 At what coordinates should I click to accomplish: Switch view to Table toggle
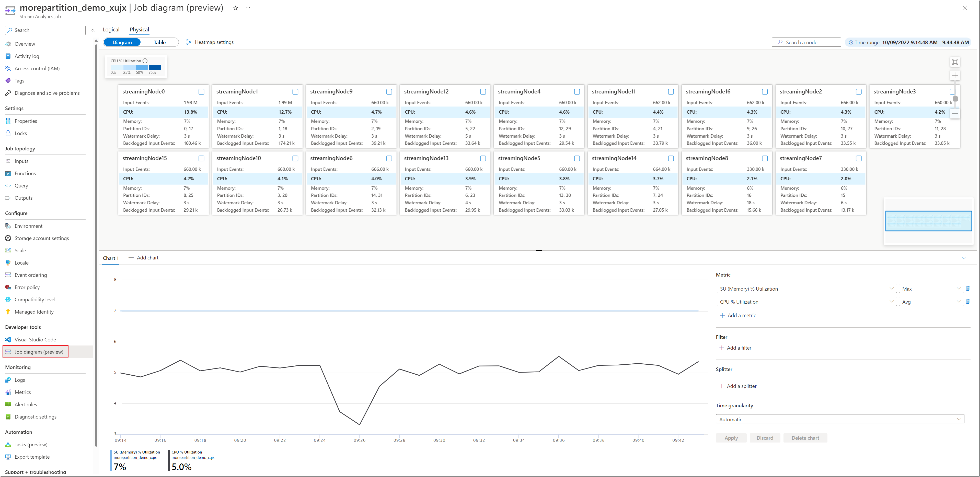click(x=159, y=43)
